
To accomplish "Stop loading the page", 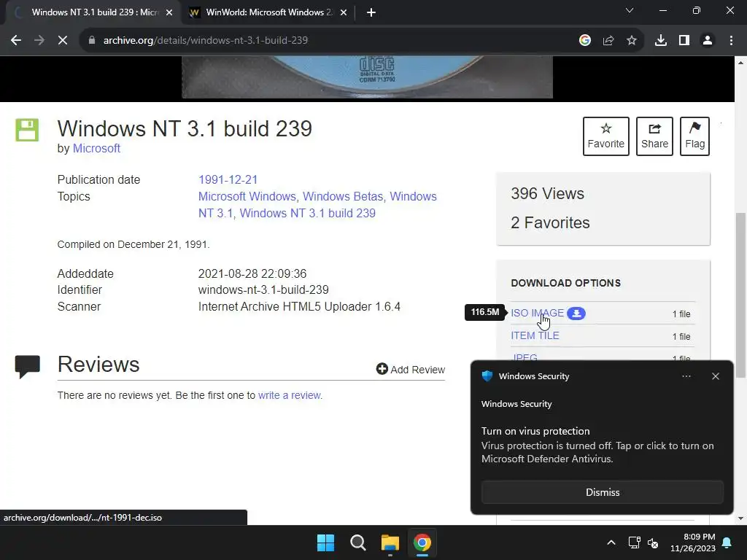I will [63, 41].
